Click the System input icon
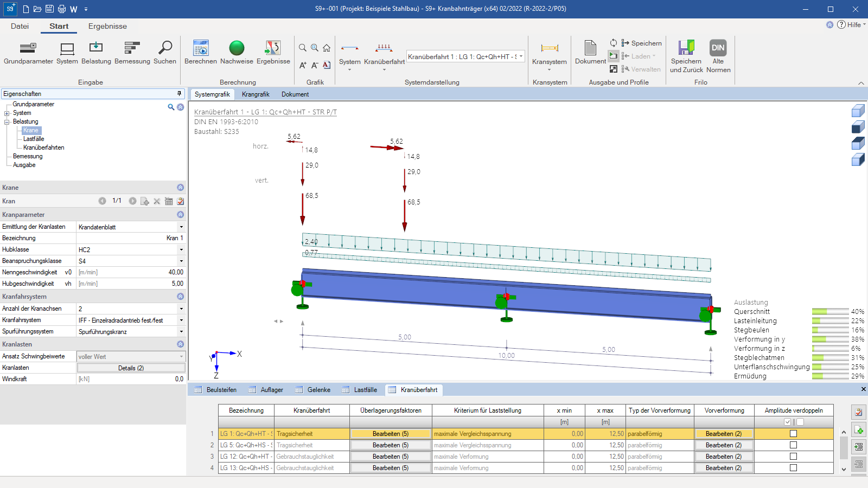The height and width of the screenshot is (488, 868). tap(67, 53)
